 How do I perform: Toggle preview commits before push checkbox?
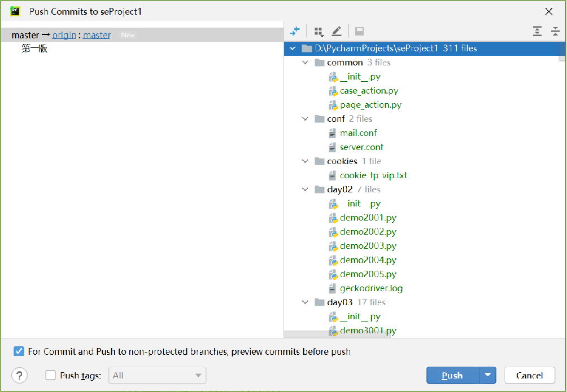[19, 351]
